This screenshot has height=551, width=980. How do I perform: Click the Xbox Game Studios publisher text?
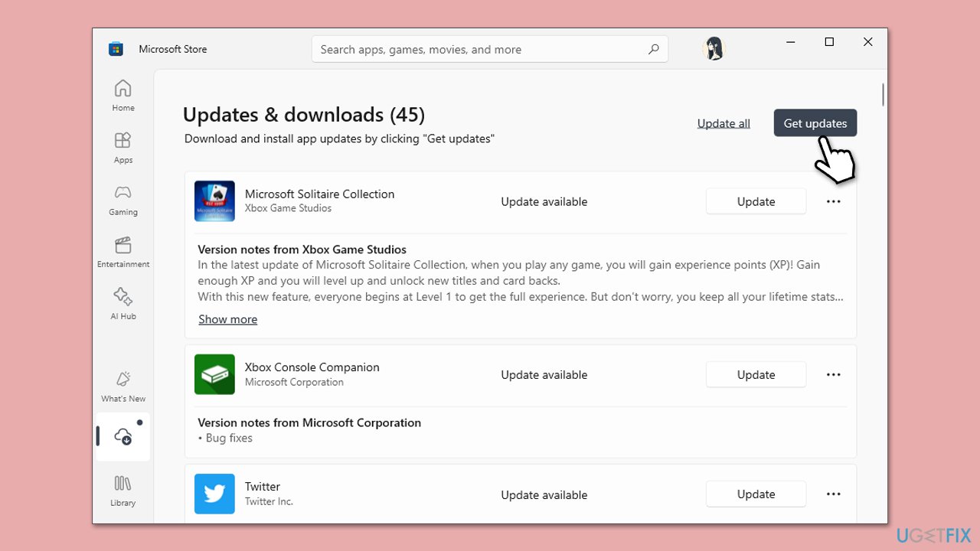pos(288,208)
